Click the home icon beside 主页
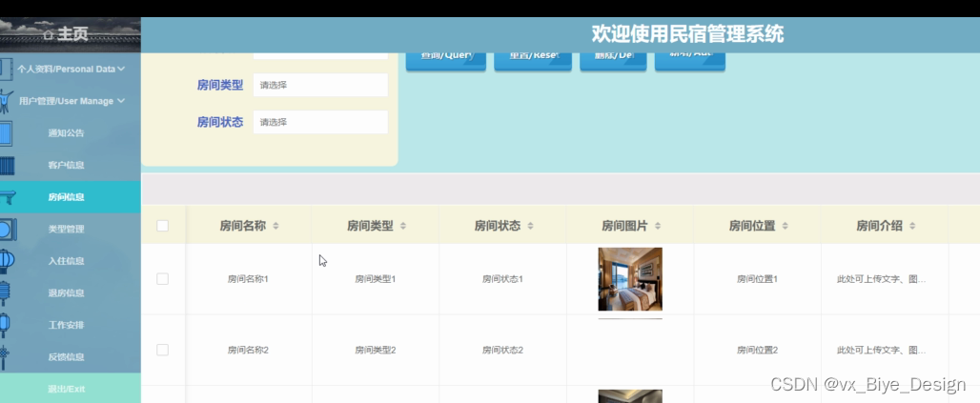Image resolution: width=980 pixels, height=403 pixels. click(49, 35)
